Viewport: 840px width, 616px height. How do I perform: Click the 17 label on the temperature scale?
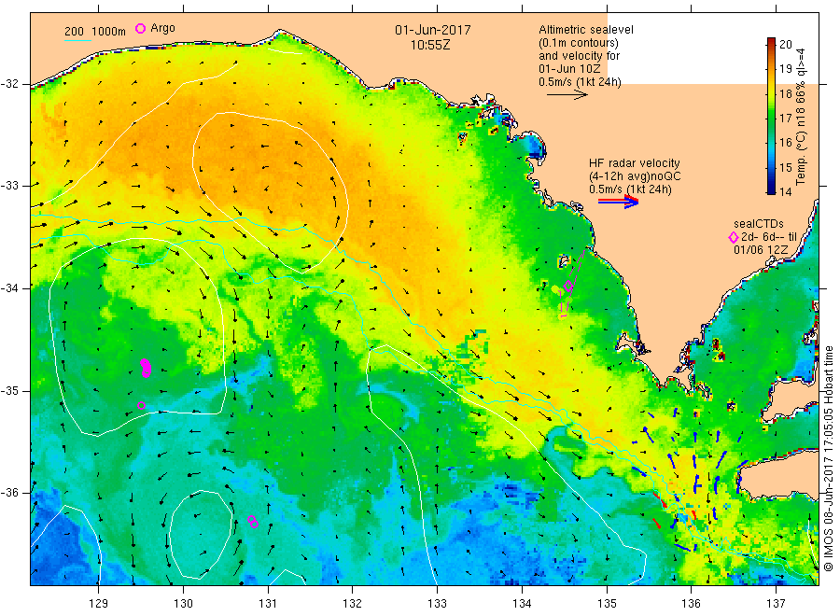[785, 119]
